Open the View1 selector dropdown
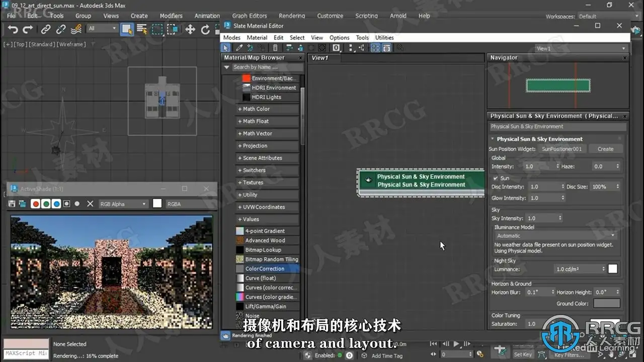644x362 pixels. (581, 48)
